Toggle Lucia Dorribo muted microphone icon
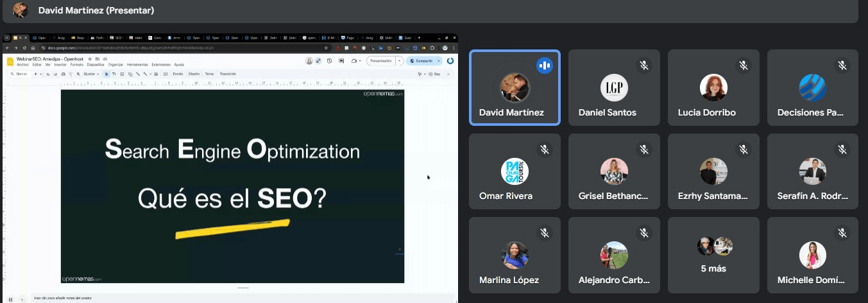Viewport: 868px width, 303px height. coord(743,65)
